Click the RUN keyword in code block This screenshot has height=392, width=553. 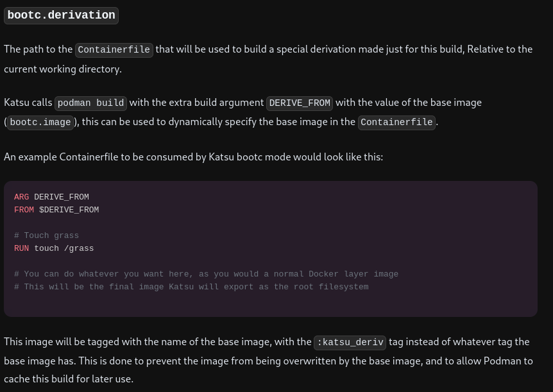21,248
